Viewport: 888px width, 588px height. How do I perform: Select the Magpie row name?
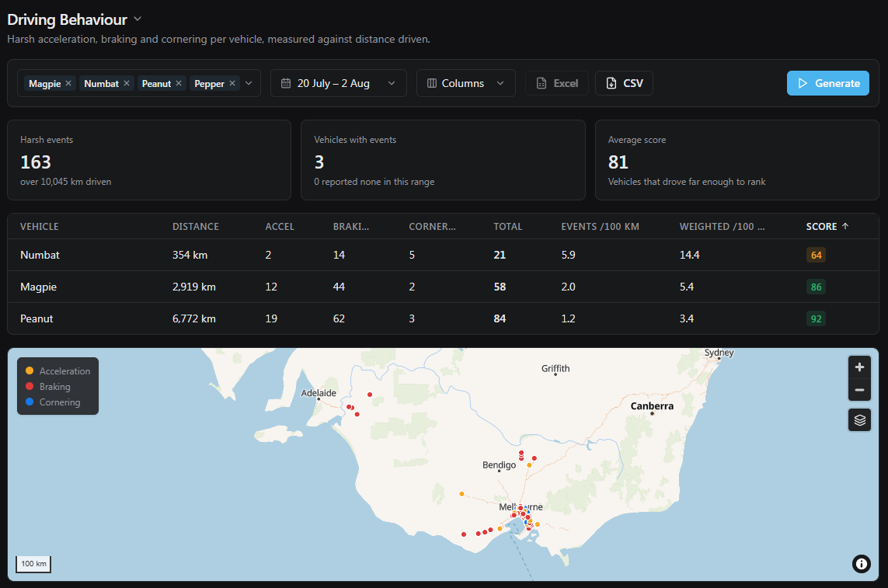click(x=39, y=287)
